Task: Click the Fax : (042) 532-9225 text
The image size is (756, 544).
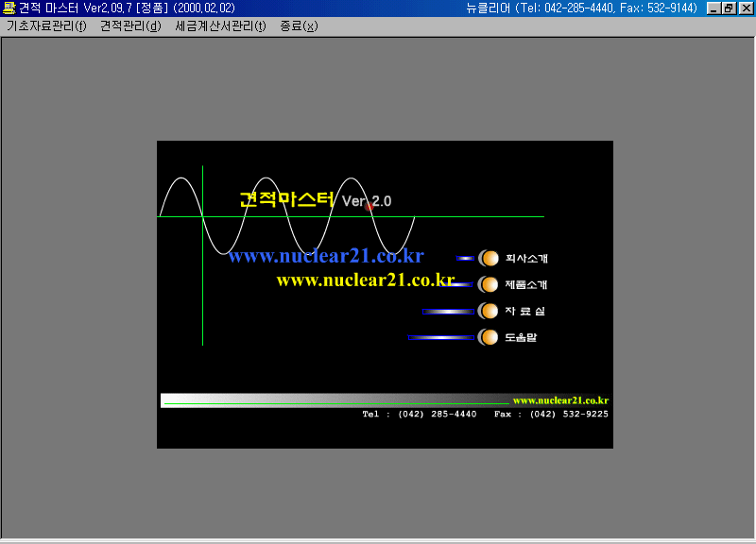Action: click(551, 414)
